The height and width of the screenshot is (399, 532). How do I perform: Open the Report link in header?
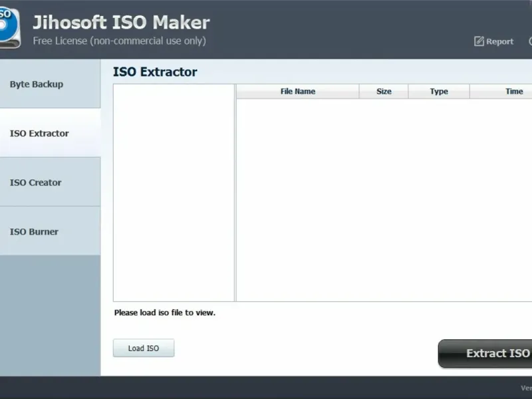pos(493,41)
